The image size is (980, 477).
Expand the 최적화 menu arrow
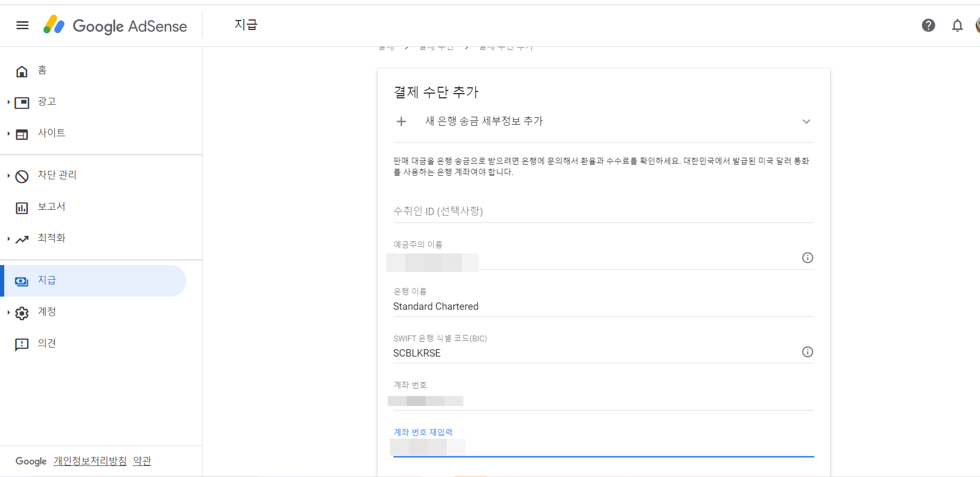pos(8,239)
